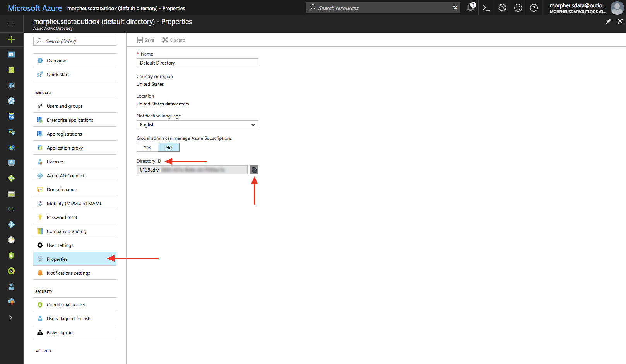Open the Dashboard icon in the left rail
The image size is (626, 364).
11,54
